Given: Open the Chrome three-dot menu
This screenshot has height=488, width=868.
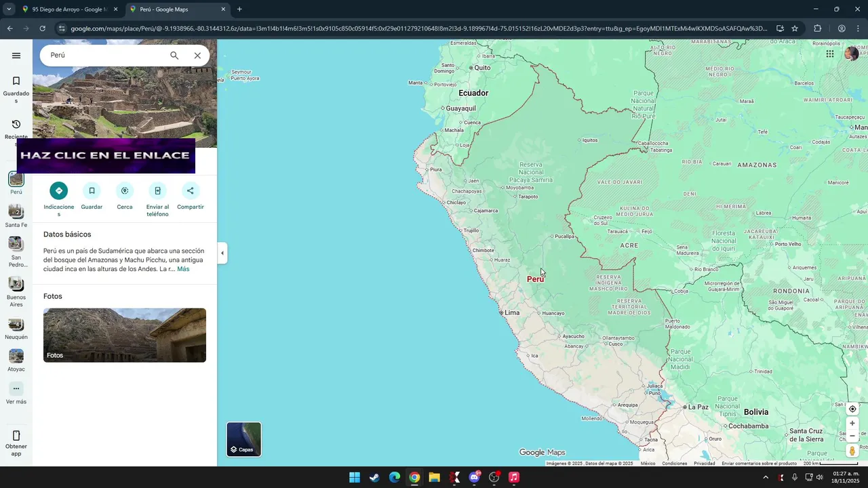Looking at the screenshot, I should (859, 28).
